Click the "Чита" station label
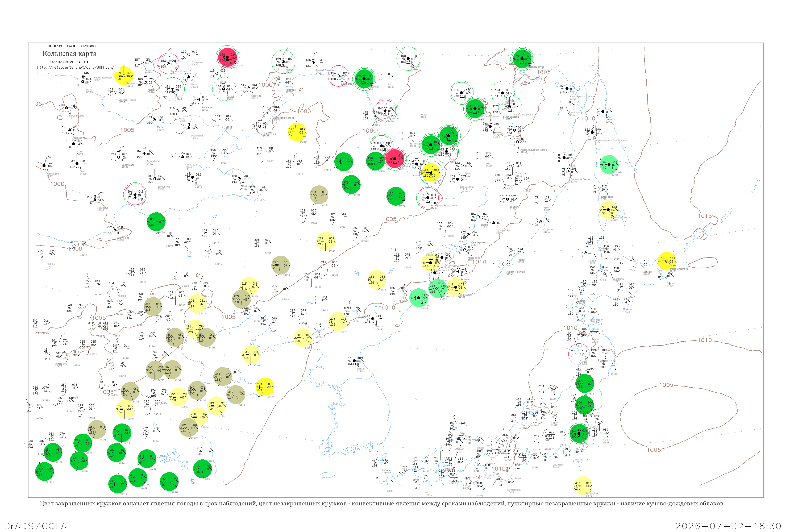The height and width of the screenshot is (532, 798). coord(194,85)
